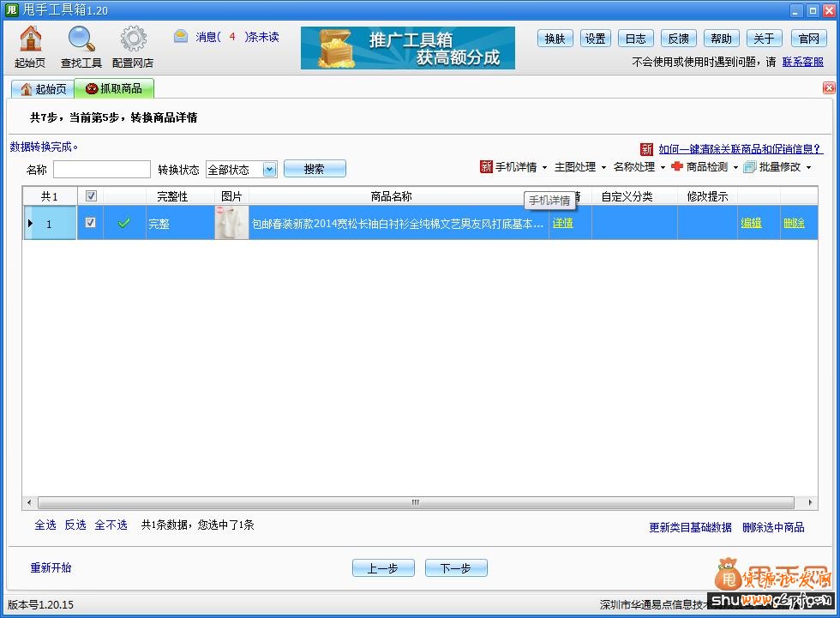
Task: Click the 下一步 button to continue
Action: click(456, 567)
